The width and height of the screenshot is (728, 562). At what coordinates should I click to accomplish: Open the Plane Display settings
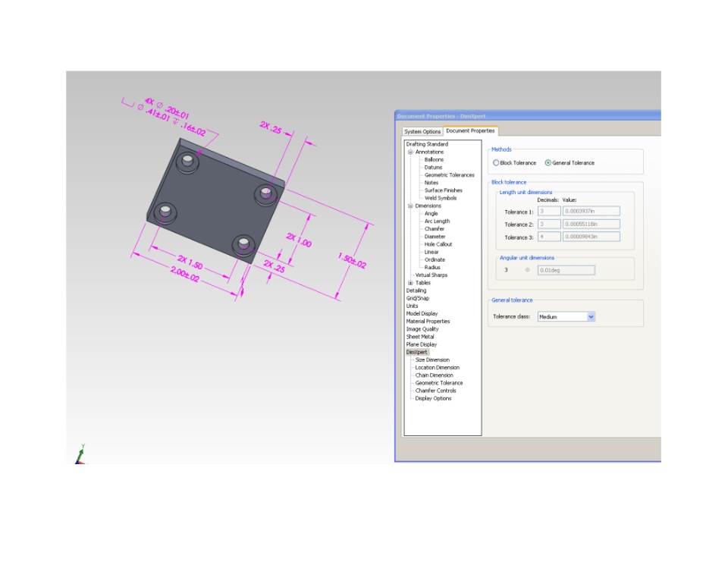[x=422, y=344]
